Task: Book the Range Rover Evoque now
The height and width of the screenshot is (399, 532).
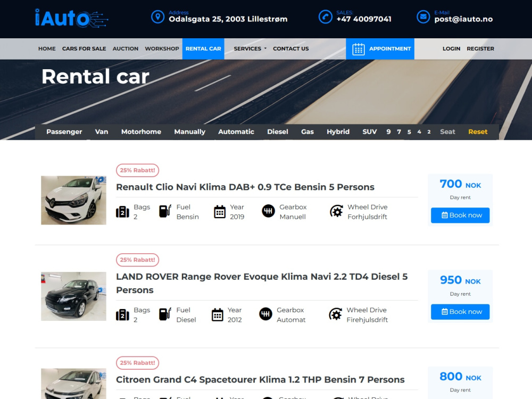Action: [x=460, y=311]
